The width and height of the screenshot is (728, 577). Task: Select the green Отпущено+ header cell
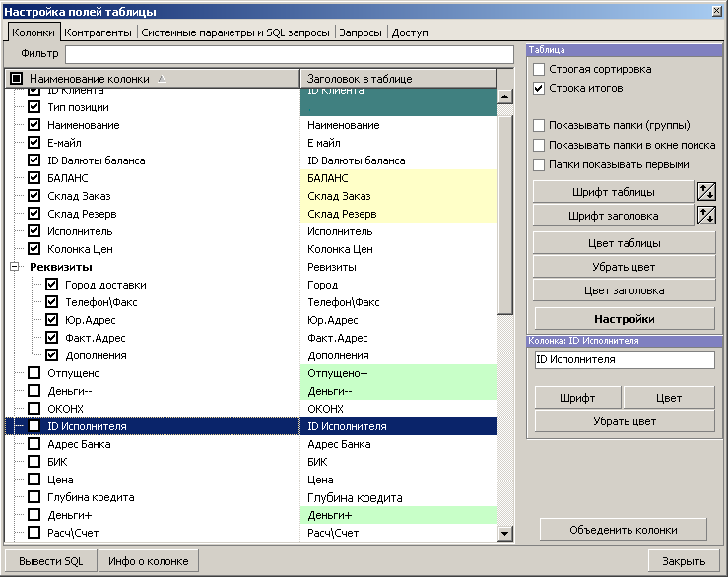click(x=399, y=373)
